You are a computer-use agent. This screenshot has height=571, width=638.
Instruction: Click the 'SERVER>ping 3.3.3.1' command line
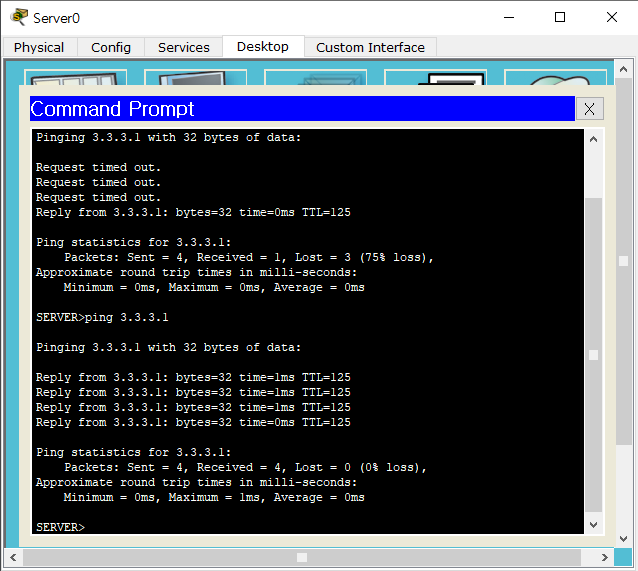[102, 317]
